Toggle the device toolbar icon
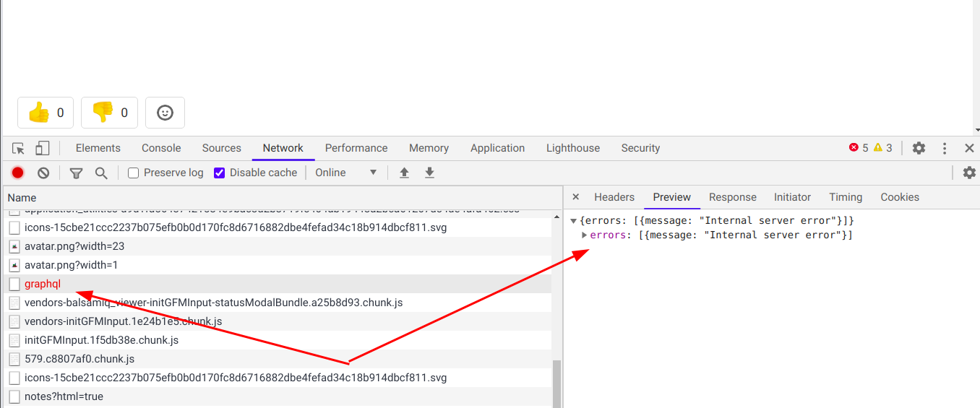980x408 pixels. 42,148
